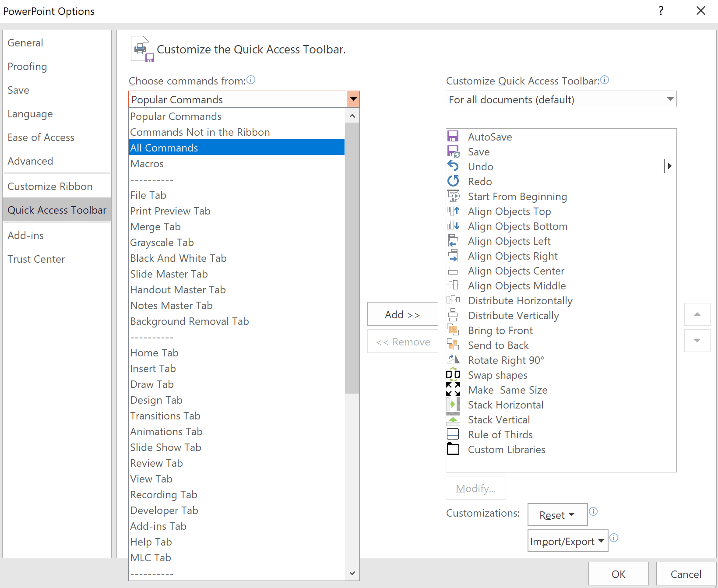Click the Stack Vertical icon

point(453,419)
